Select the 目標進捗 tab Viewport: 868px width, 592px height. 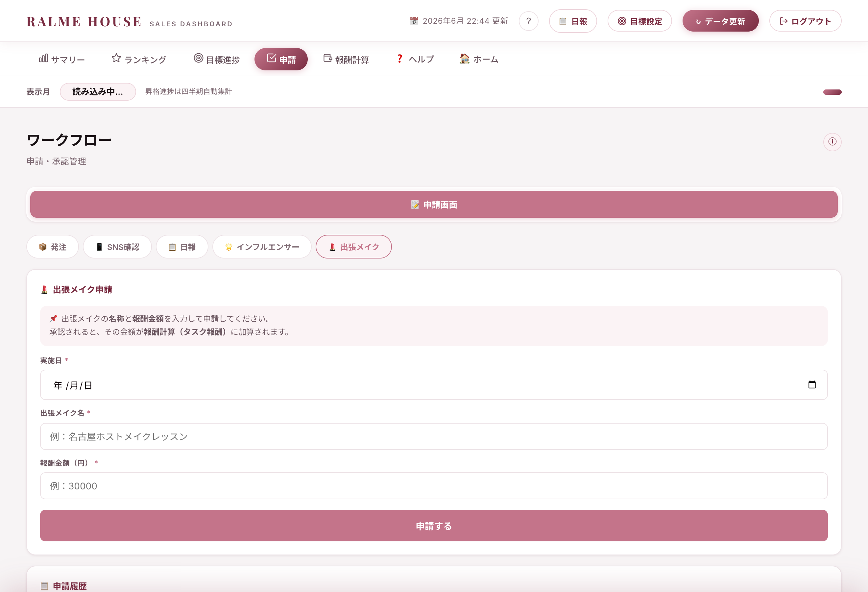[x=217, y=59]
